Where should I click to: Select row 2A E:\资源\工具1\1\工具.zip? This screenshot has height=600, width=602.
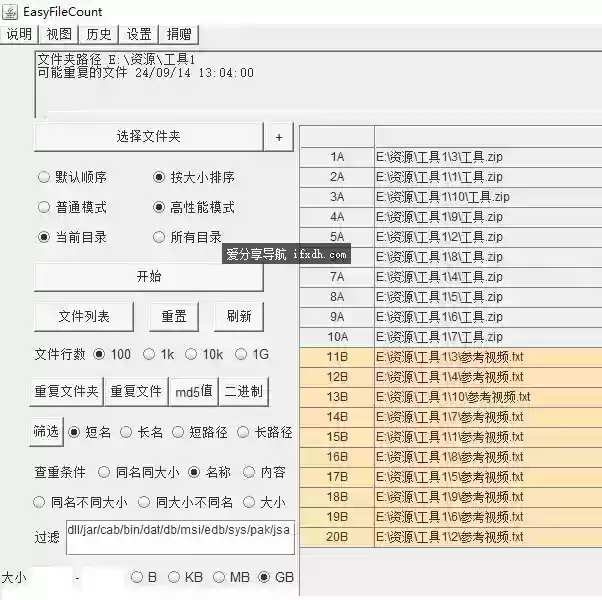point(451,177)
